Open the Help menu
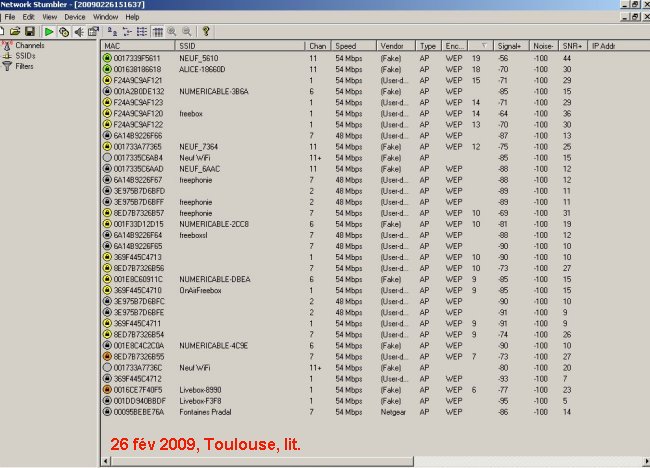The image size is (650, 468). [132, 17]
